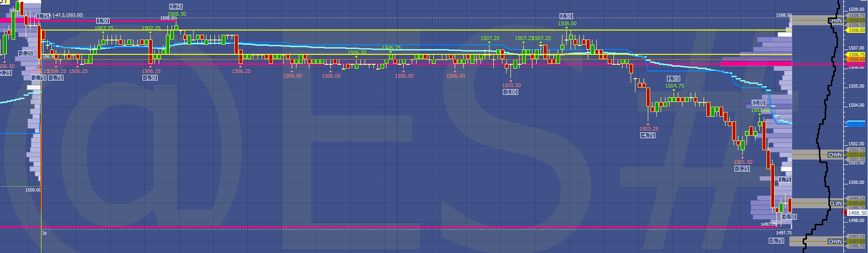This screenshot has width=868, height=253.
Task: Click the gray 1508.75 axis tag
Action: tap(856, 16)
